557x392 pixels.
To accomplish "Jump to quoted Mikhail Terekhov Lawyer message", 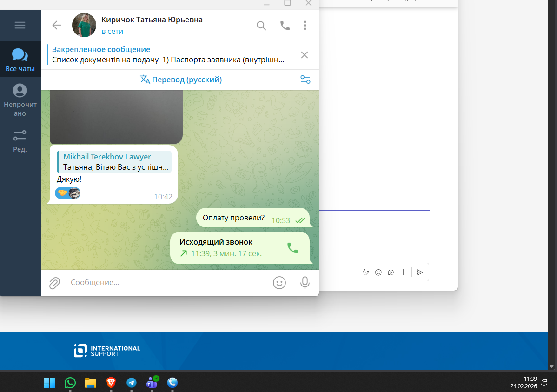I will 114,161.
